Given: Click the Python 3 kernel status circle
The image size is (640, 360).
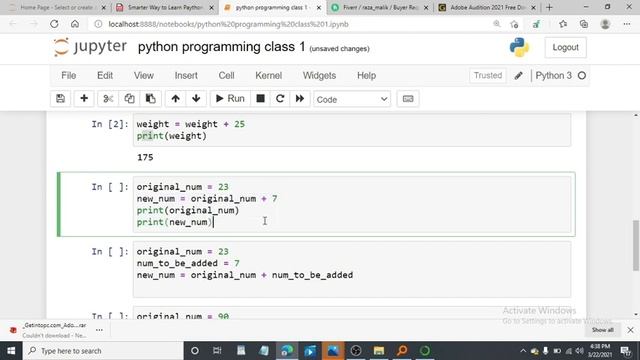Looking at the screenshot, I should pos(582,76).
